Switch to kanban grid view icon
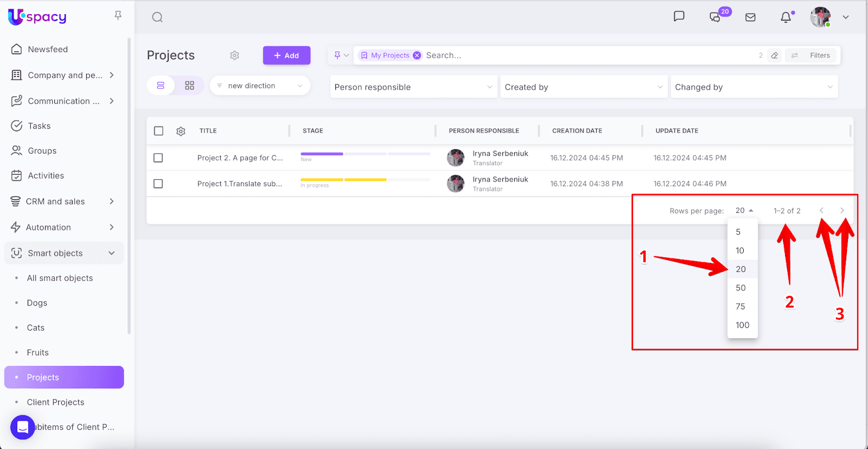Screen dimensions: 868x449 189,86
